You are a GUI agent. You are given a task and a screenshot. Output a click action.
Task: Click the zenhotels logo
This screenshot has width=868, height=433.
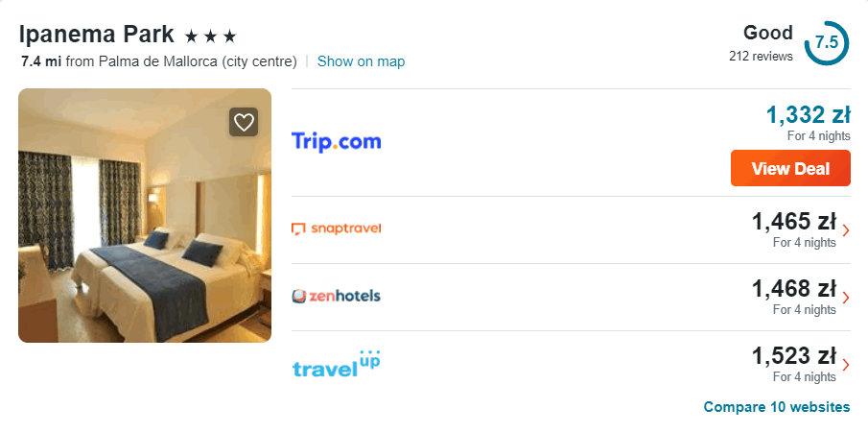tap(336, 296)
